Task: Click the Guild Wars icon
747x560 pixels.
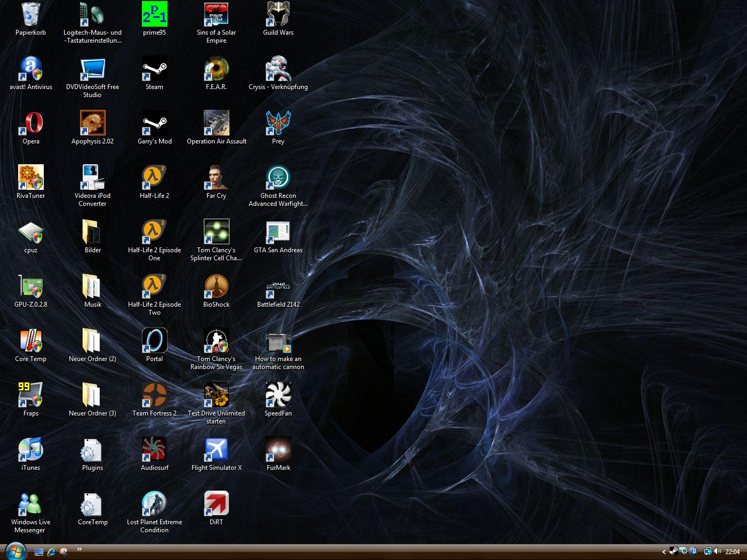Action: coord(278,14)
